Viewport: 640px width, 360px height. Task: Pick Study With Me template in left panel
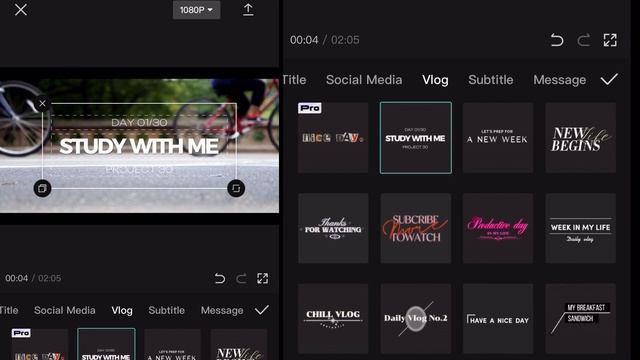pos(106,344)
